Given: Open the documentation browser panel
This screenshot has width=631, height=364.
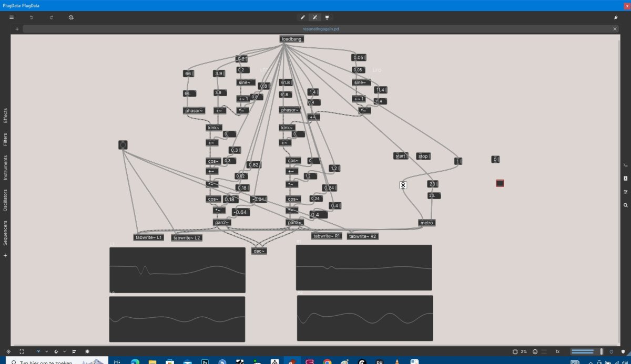Looking at the screenshot, I should pos(625,179).
